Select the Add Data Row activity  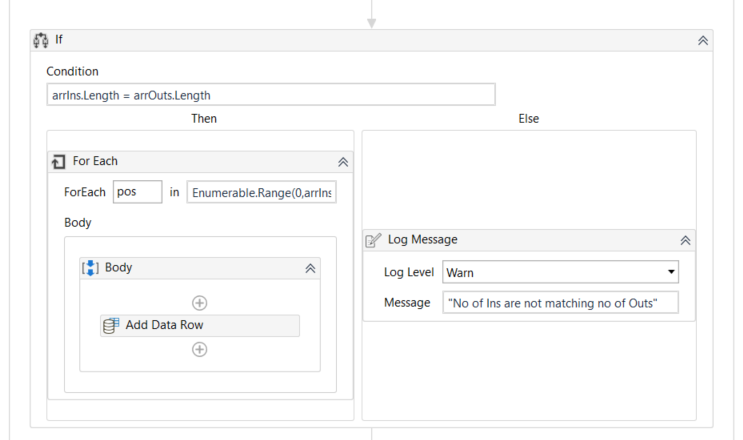[x=199, y=326]
